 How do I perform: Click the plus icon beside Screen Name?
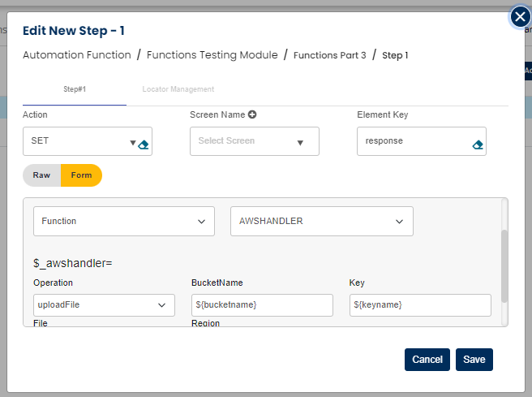(x=252, y=115)
